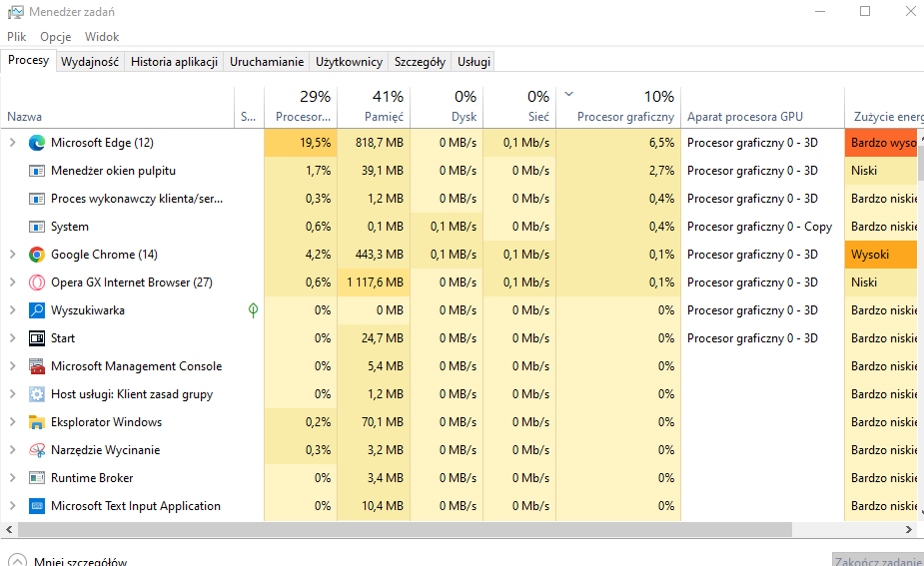The width and height of the screenshot is (924, 566).
Task: Click the Narzędzie Wycinanie scissors icon
Action: click(37, 450)
